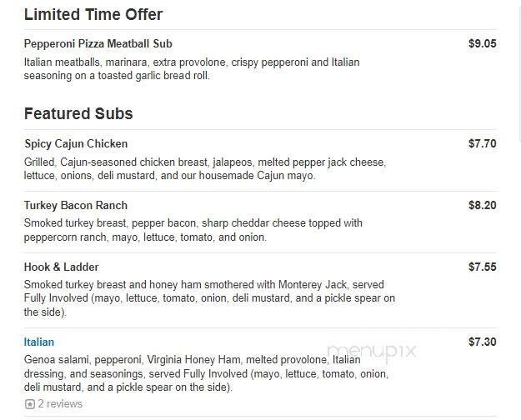521x420 pixels.
Task: Click the $7.70 price
Action: (482, 144)
